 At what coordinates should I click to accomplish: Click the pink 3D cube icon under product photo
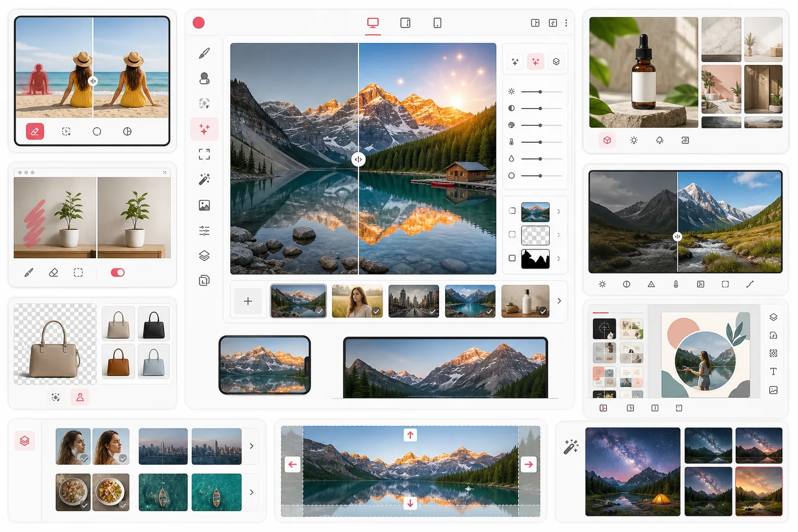[607, 140]
